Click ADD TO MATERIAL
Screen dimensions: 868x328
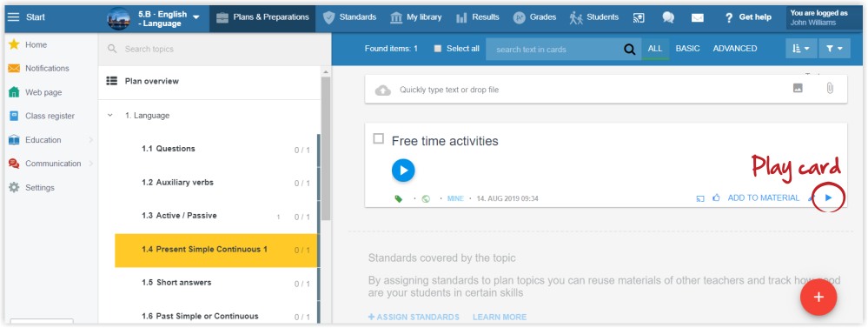[764, 197]
